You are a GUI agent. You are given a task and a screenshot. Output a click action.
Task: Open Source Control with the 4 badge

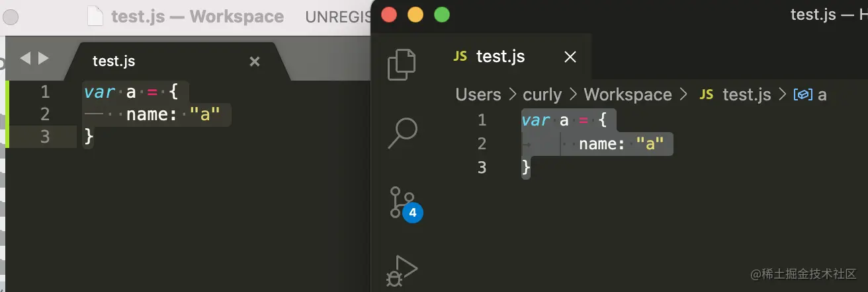pos(404,203)
